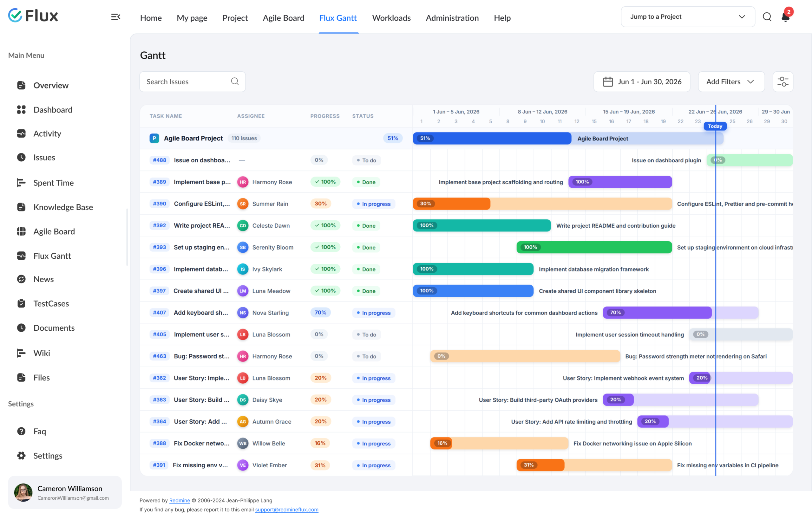Screen dimensions: 812x519
Task: Click the blue P project icon
Action: [154, 138]
